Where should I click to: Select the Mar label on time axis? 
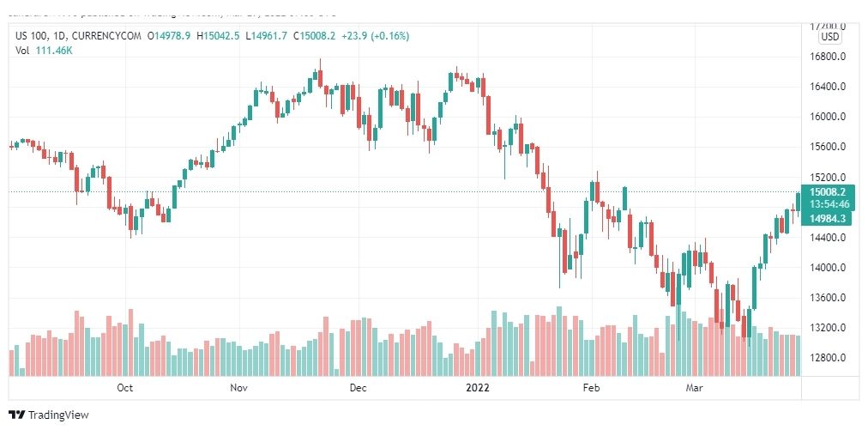click(694, 388)
